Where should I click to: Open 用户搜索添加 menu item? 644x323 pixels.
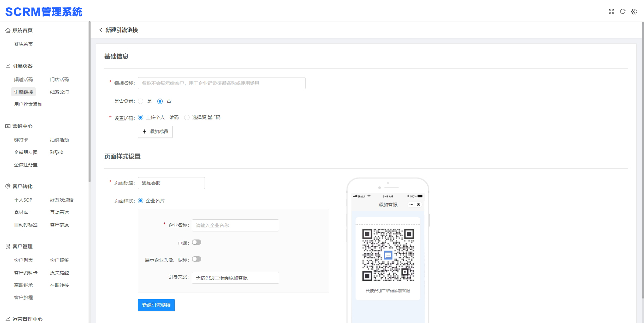point(28,104)
